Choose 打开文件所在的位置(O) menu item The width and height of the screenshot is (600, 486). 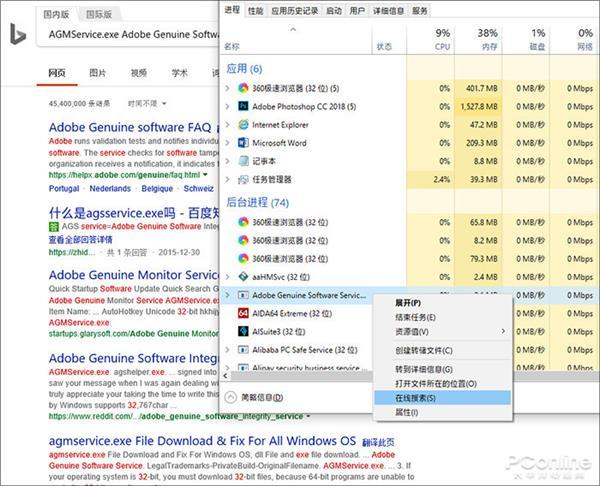pyautogui.click(x=443, y=383)
